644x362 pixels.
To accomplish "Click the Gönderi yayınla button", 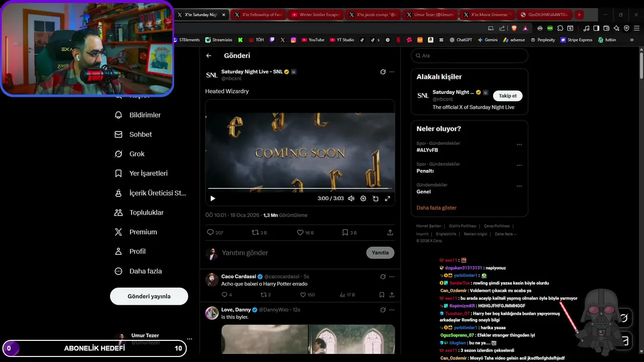I will (x=149, y=296).
